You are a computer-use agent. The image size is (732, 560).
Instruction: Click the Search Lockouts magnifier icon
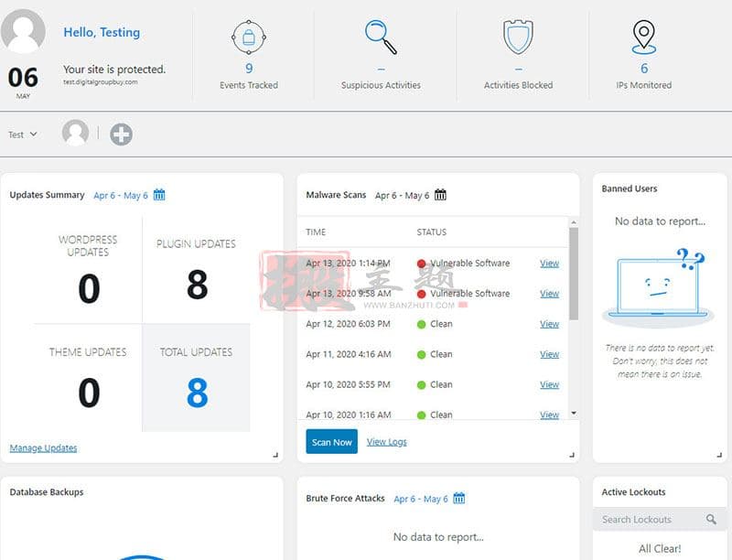(711, 519)
